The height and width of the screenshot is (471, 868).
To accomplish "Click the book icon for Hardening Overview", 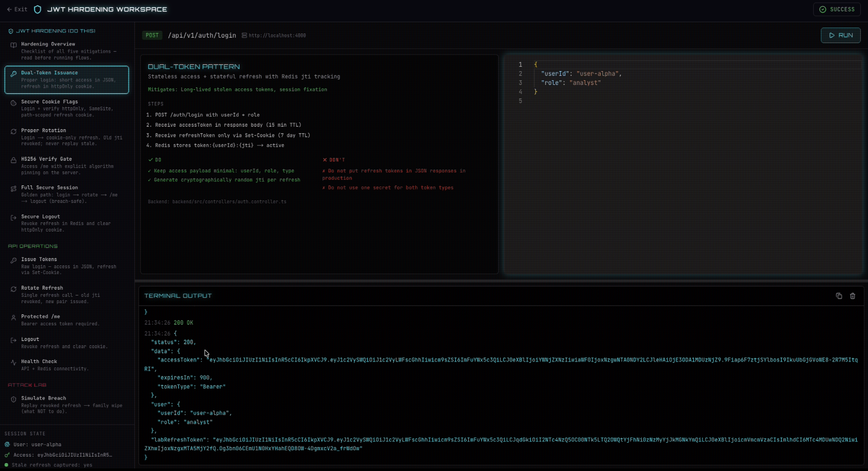I will coord(13,45).
